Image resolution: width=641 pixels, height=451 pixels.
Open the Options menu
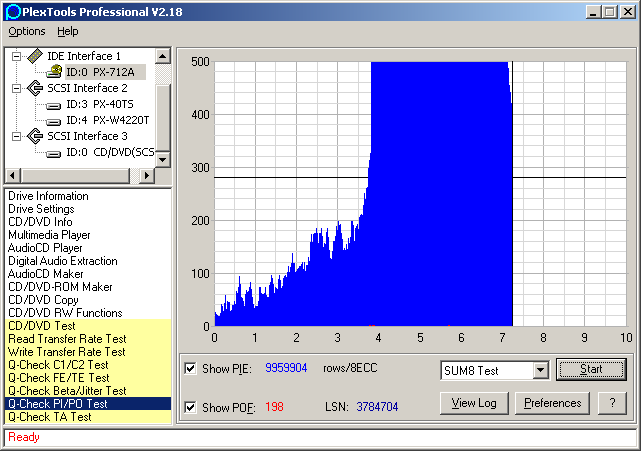[27, 31]
